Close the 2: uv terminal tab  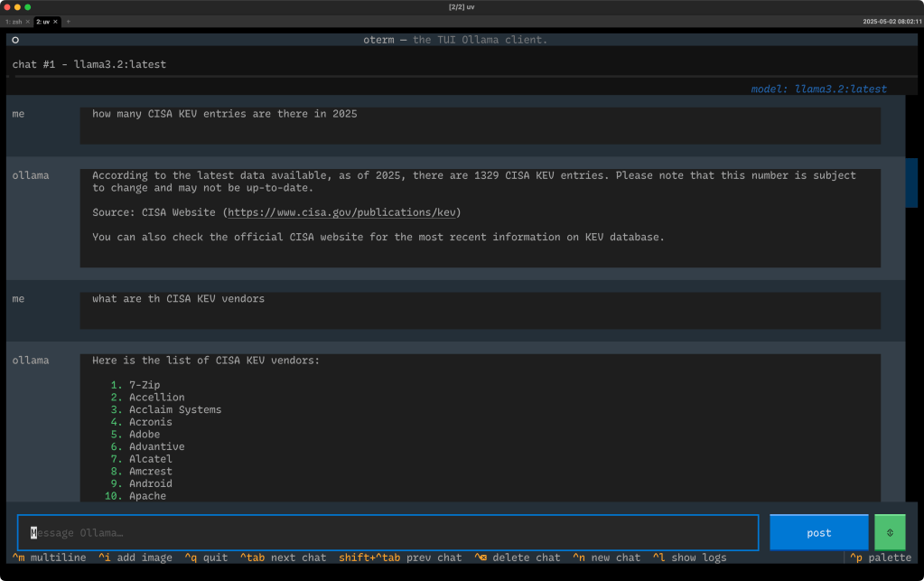click(x=55, y=21)
